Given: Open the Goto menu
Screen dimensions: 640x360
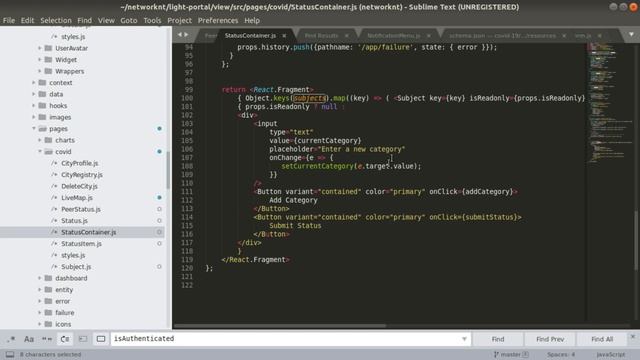Looking at the screenshot, I should [129, 20].
